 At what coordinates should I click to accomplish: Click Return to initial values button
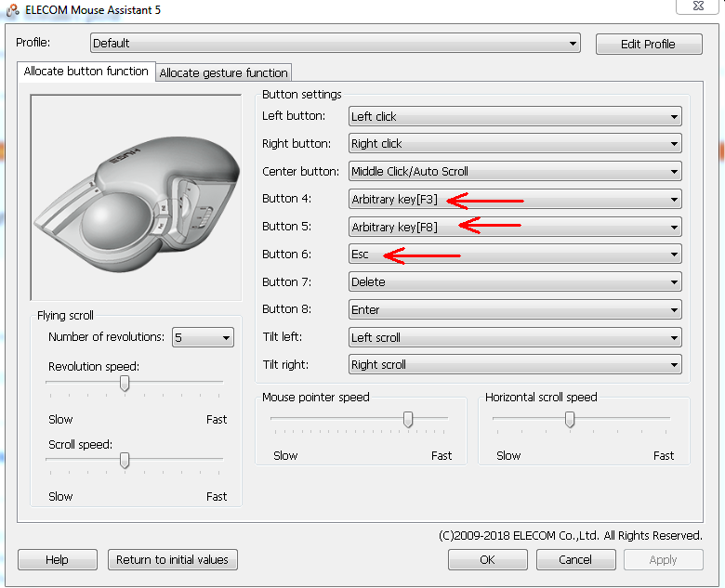click(173, 560)
